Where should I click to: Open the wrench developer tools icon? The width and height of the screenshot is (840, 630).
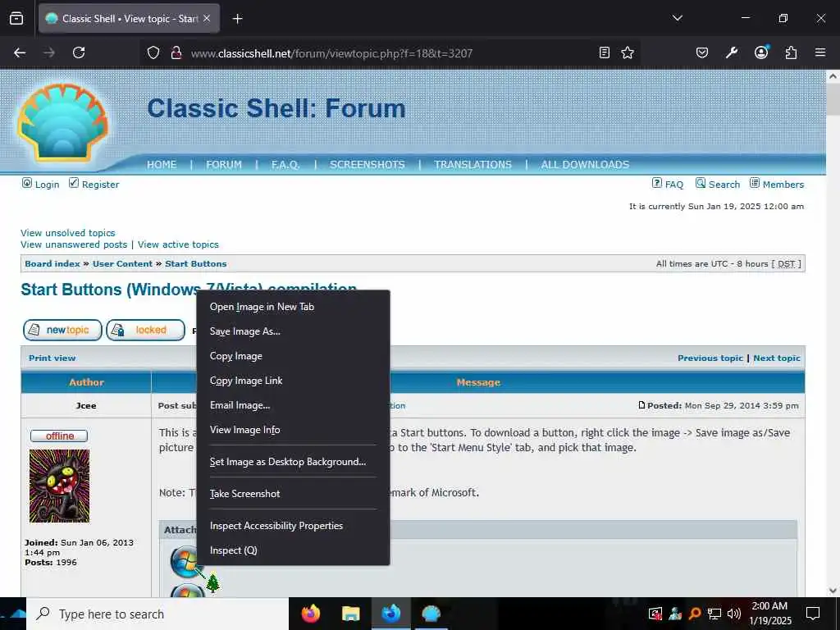(731, 52)
